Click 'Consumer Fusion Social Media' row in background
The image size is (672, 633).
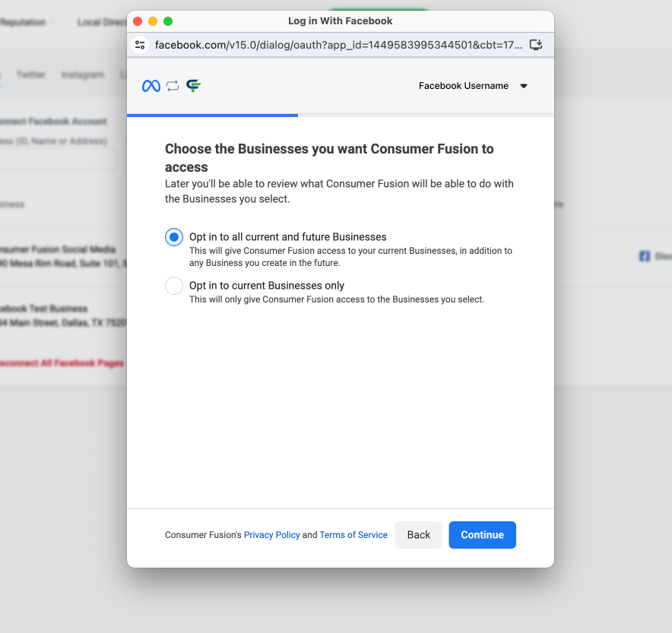[63, 256]
